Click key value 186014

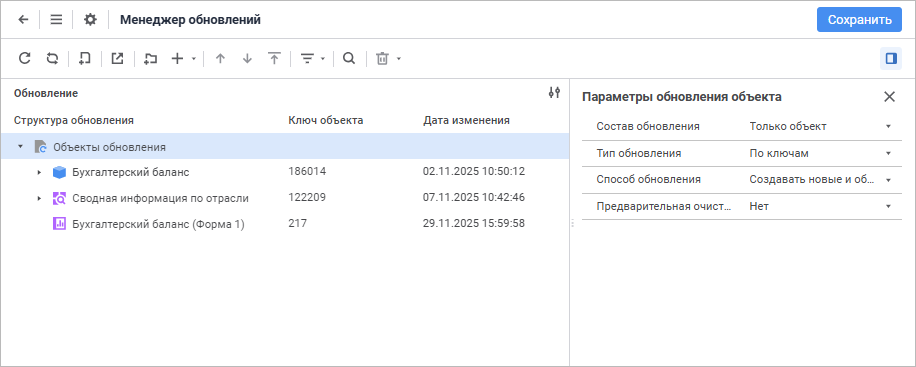pyautogui.click(x=307, y=172)
